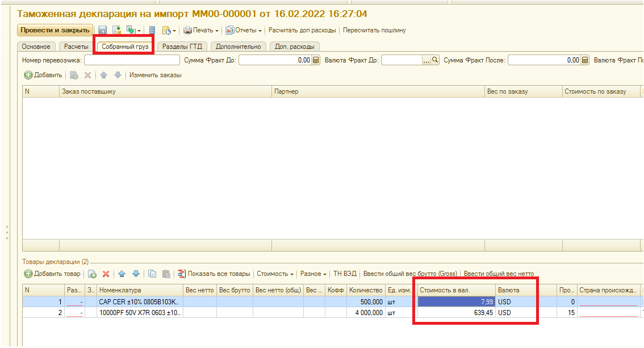Expand the Отчеты dropdown
The height and width of the screenshot is (348, 644).
click(244, 30)
